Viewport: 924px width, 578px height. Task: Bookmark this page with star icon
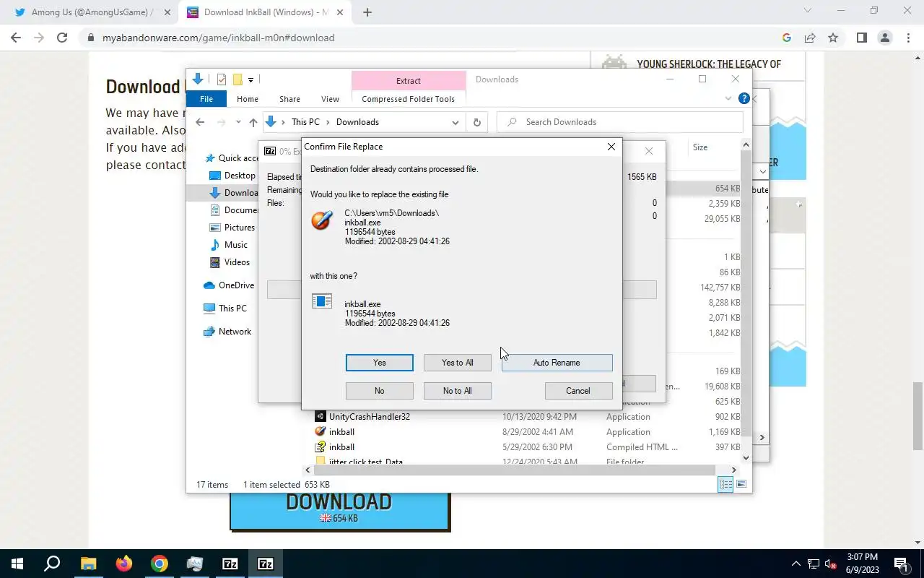point(833,38)
